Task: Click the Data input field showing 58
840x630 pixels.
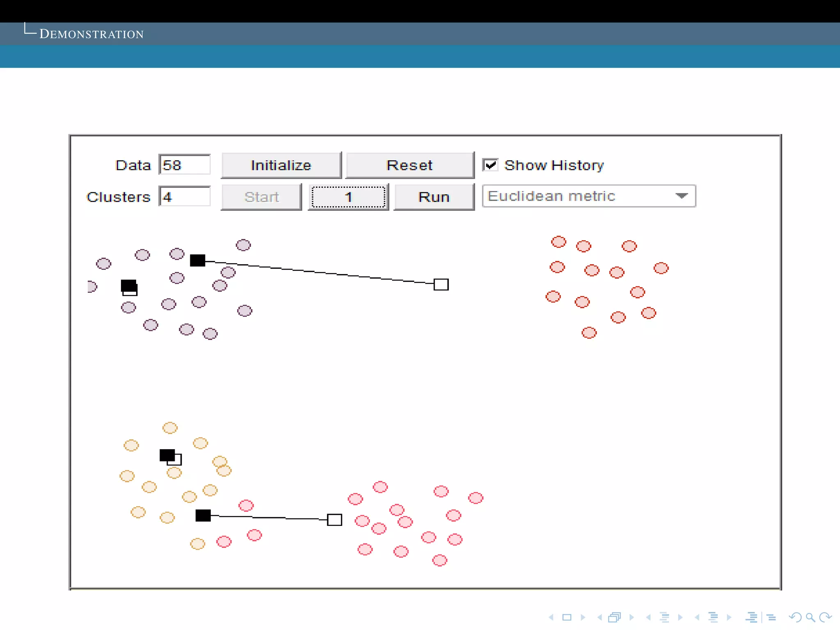Action: 185,165
